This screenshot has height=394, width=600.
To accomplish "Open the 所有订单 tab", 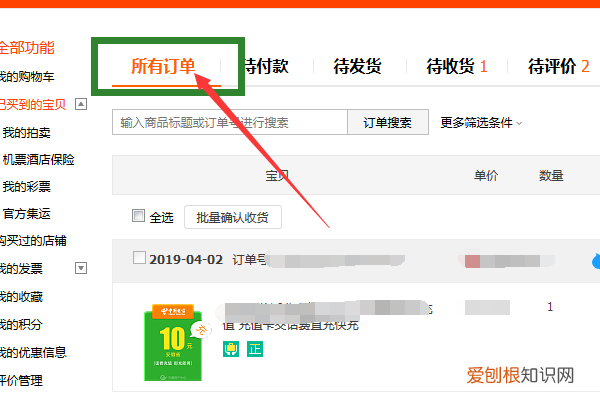I will [163, 66].
